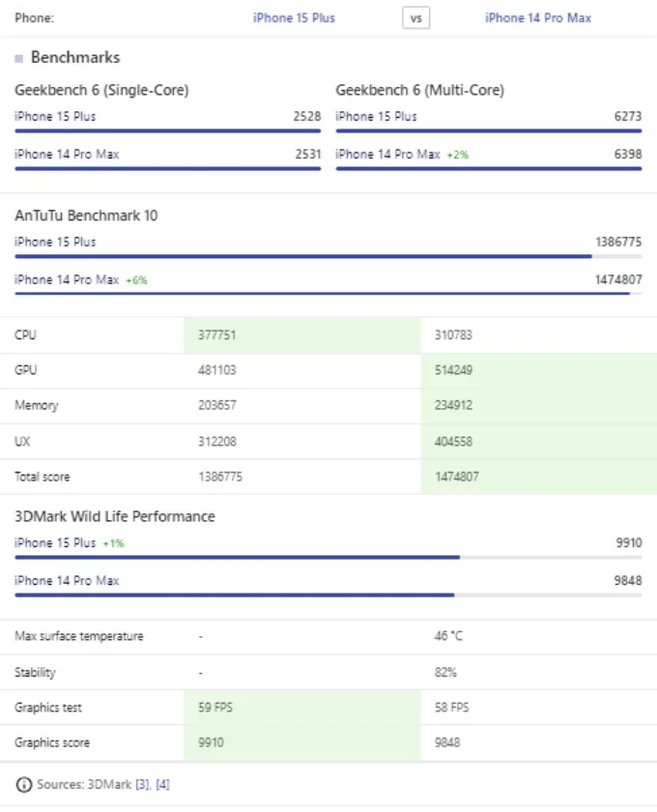Click the info icon beside Sources
Screen dimensions: 657x812
[24, 784]
